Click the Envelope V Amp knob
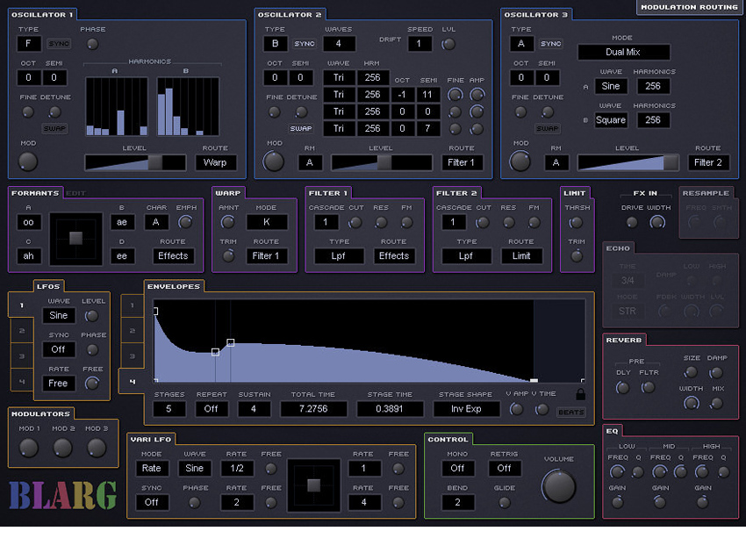 [516, 409]
